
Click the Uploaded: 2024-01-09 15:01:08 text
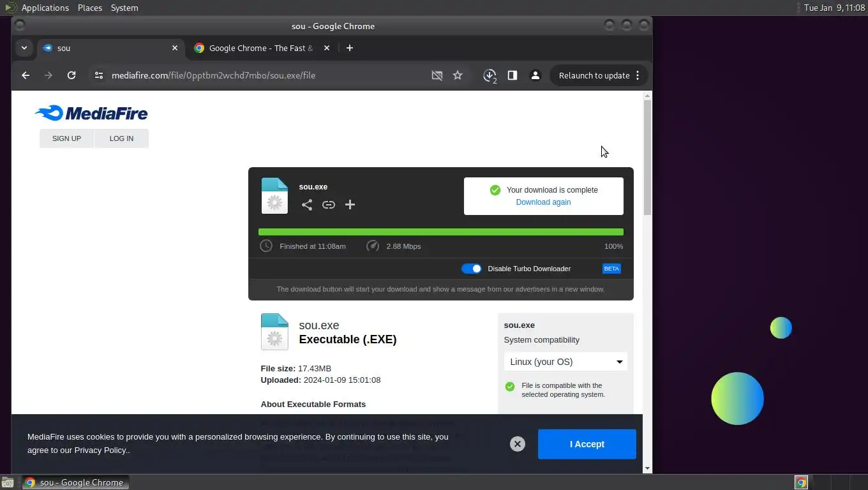tap(320, 380)
